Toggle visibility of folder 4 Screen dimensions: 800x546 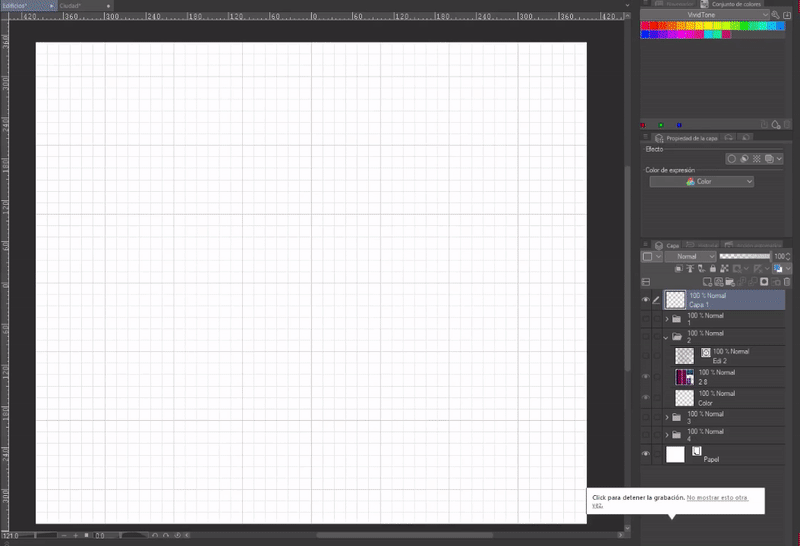(x=645, y=435)
